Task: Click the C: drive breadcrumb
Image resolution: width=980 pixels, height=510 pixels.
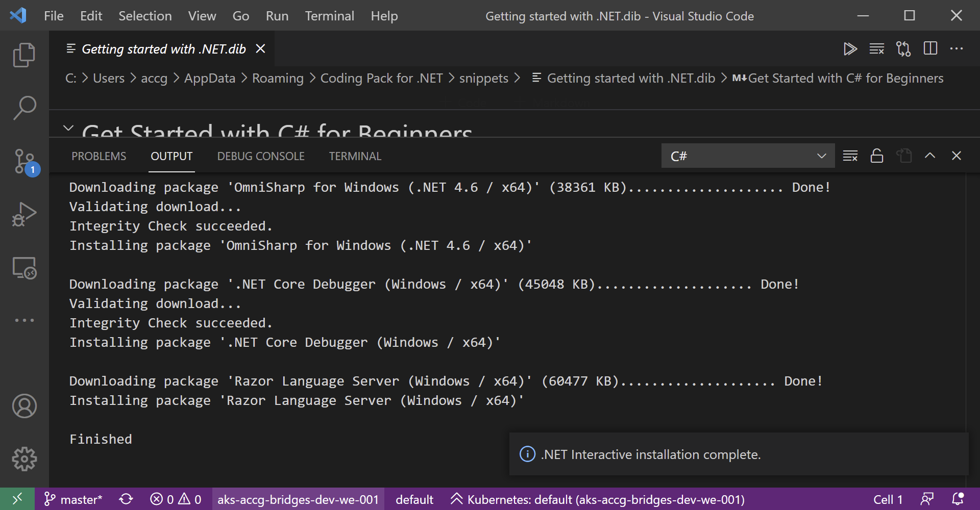Action: click(71, 78)
